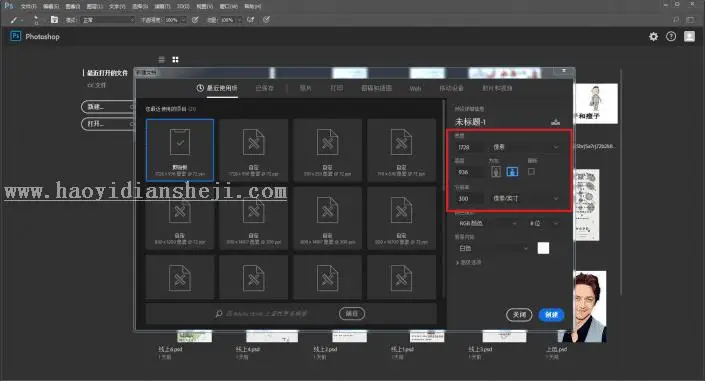This screenshot has height=381, width=705.
Task: Select the 剪贴板 clipboard preset card
Action: click(180, 150)
